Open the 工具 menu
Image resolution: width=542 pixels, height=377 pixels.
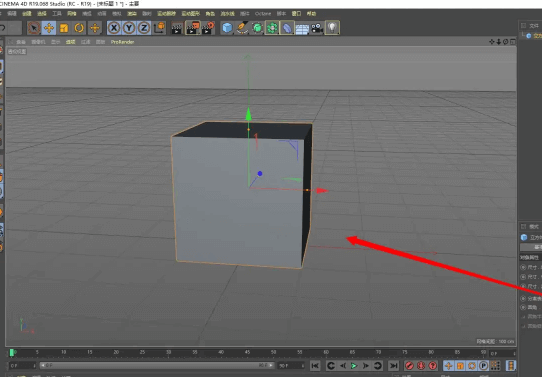pos(57,13)
